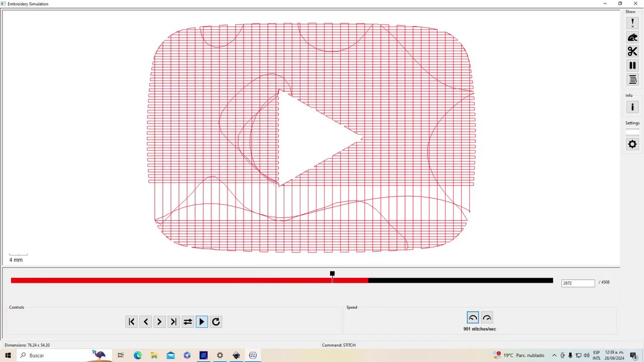644x362 pixels.
Task: Click the stitch number input field
Action: [x=578, y=283]
